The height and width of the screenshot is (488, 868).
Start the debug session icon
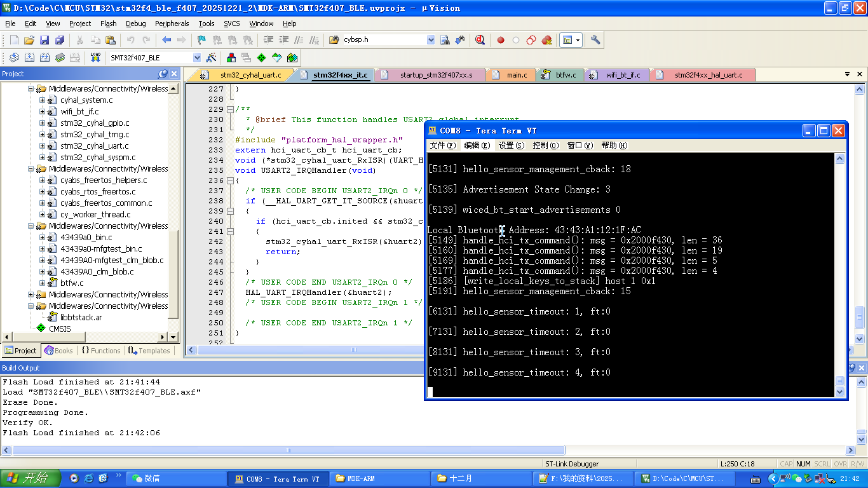coord(480,40)
